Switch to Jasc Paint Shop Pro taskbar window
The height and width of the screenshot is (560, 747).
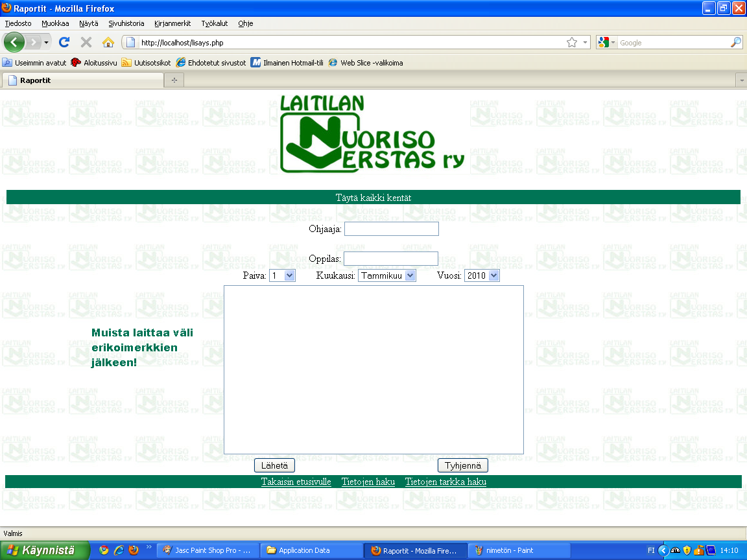[x=208, y=550]
